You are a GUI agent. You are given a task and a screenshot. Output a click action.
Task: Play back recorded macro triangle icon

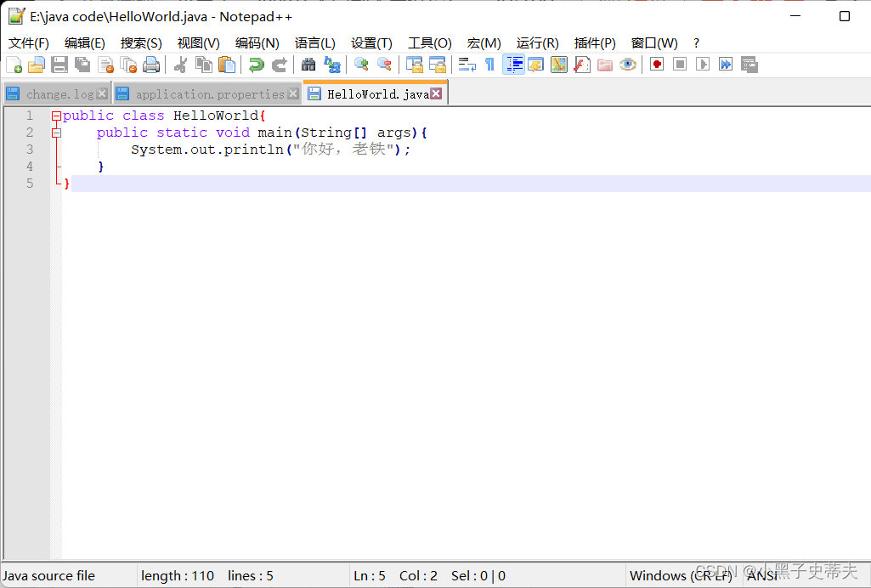[x=703, y=65]
